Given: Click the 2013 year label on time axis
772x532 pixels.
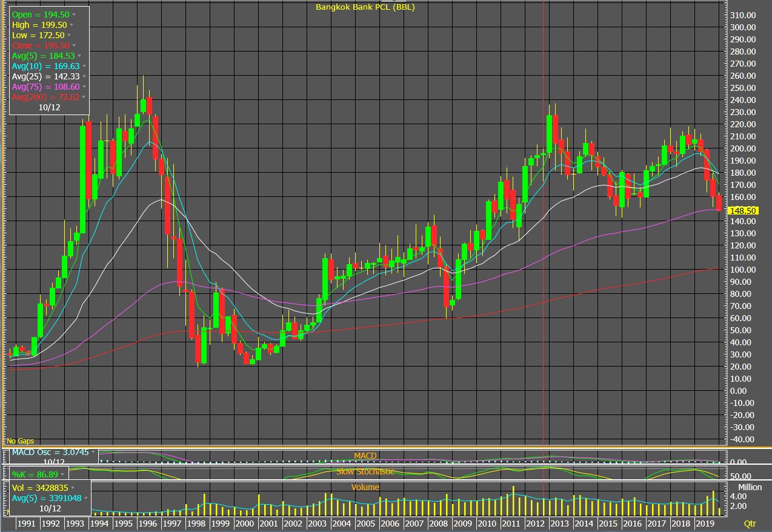Looking at the screenshot, I should coord(559,523).
